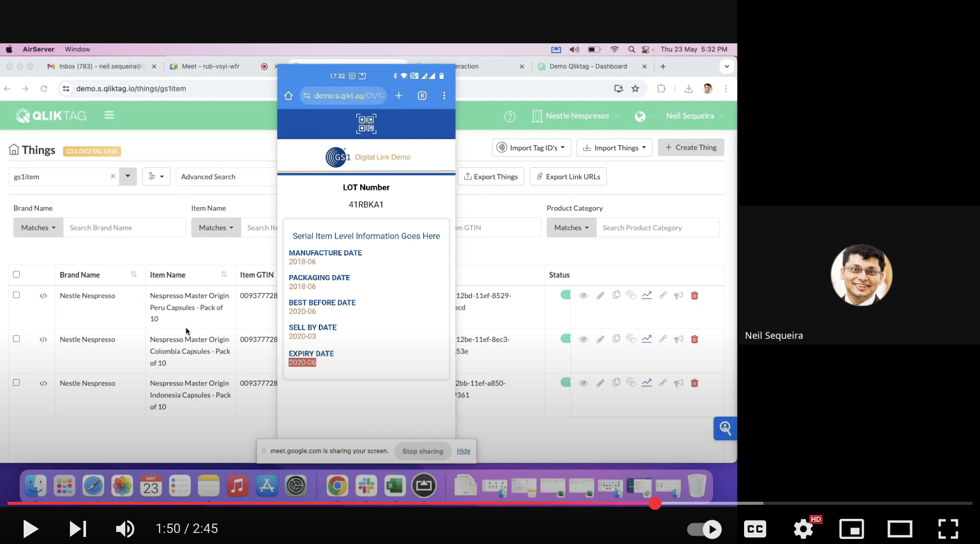This screenshot has width=980, height=544.
Task: Open Excel from the Dock
Action: point(395,486)
